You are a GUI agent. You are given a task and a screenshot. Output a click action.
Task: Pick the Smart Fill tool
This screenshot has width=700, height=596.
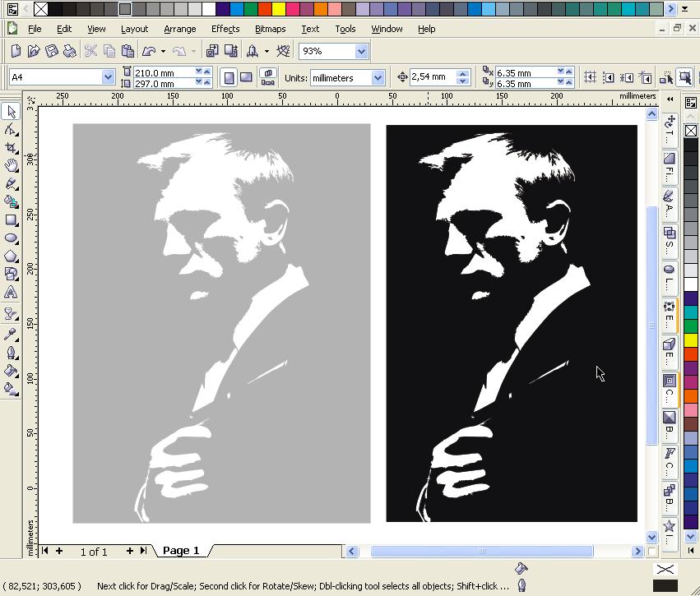click(11, 201)
